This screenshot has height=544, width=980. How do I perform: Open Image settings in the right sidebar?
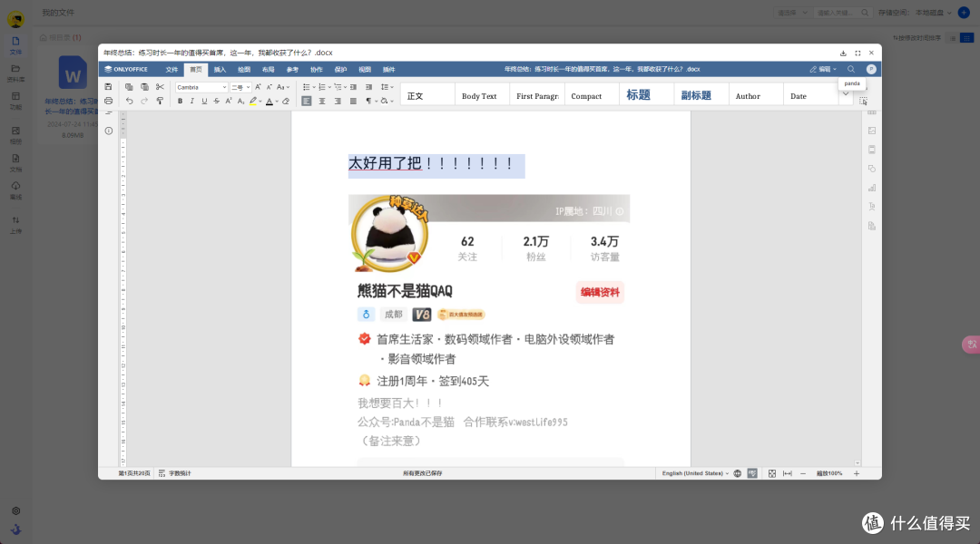coord(871,129)
